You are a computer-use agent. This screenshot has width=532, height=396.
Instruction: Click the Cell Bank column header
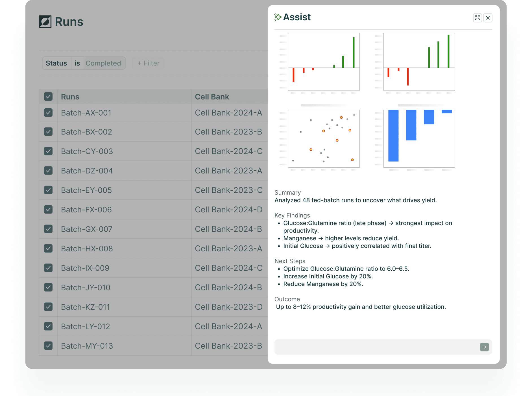click(x=212, y=97)
